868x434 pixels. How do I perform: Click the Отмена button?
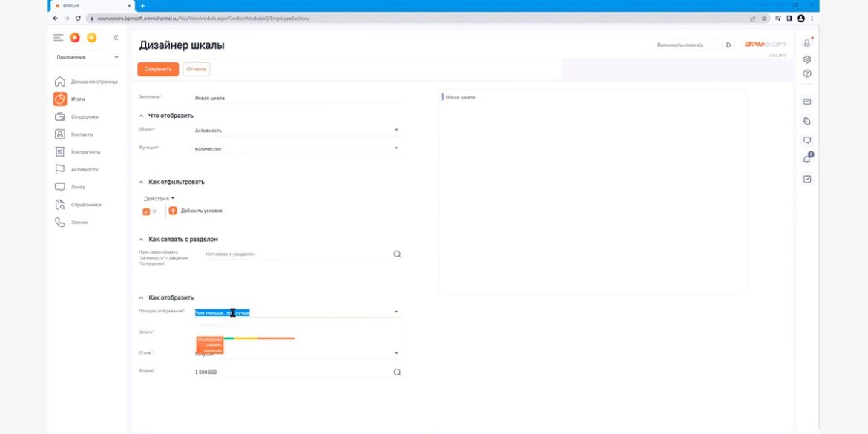coord(197,69)
